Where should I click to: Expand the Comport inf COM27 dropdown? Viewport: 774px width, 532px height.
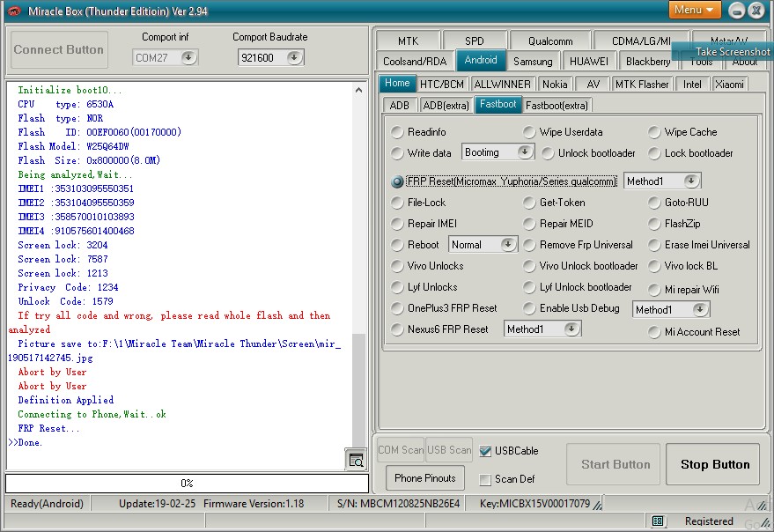[x=188, y=57]
